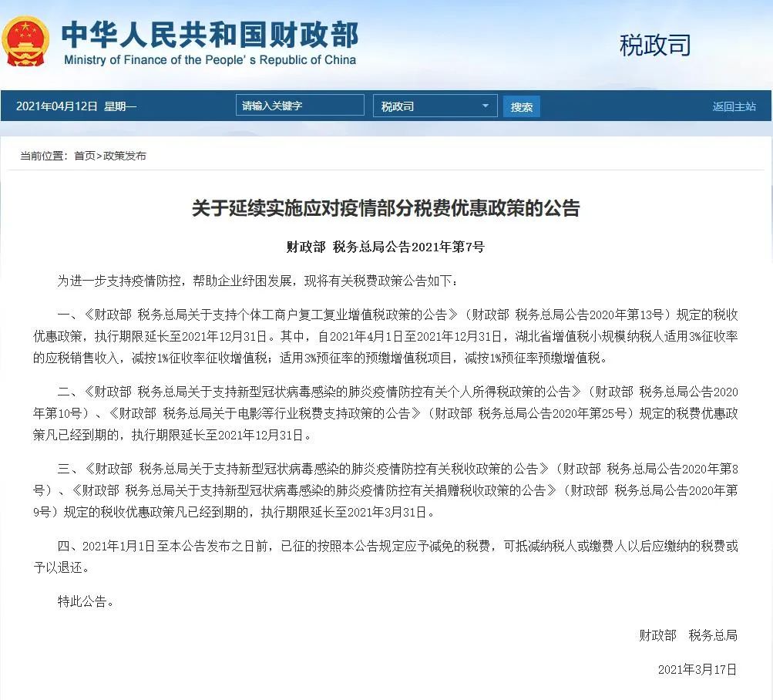The width and height of the screenshot is (773, 700).
Task: Open the 政策发布 breadcrumb link
Action: pos(125,156)
